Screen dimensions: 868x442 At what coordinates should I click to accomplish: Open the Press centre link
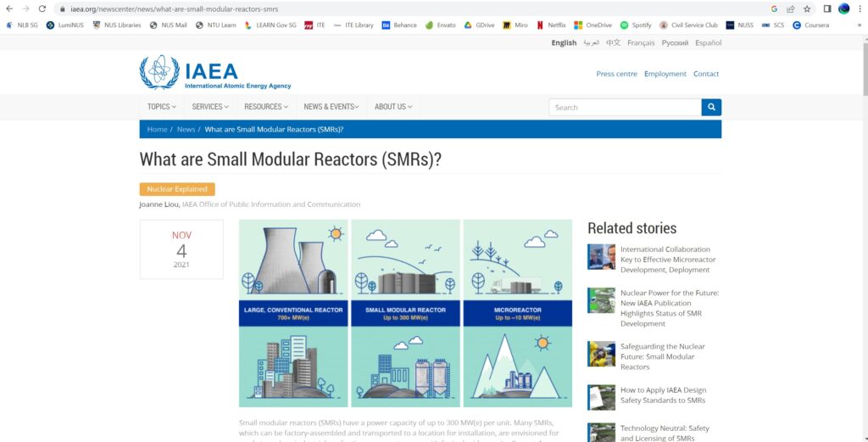[616, 74]
